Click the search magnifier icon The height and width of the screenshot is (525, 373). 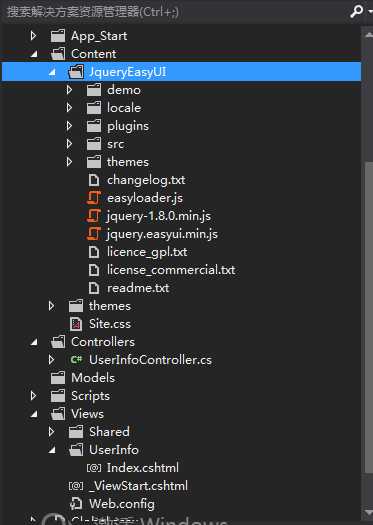[x=357, y=12]
